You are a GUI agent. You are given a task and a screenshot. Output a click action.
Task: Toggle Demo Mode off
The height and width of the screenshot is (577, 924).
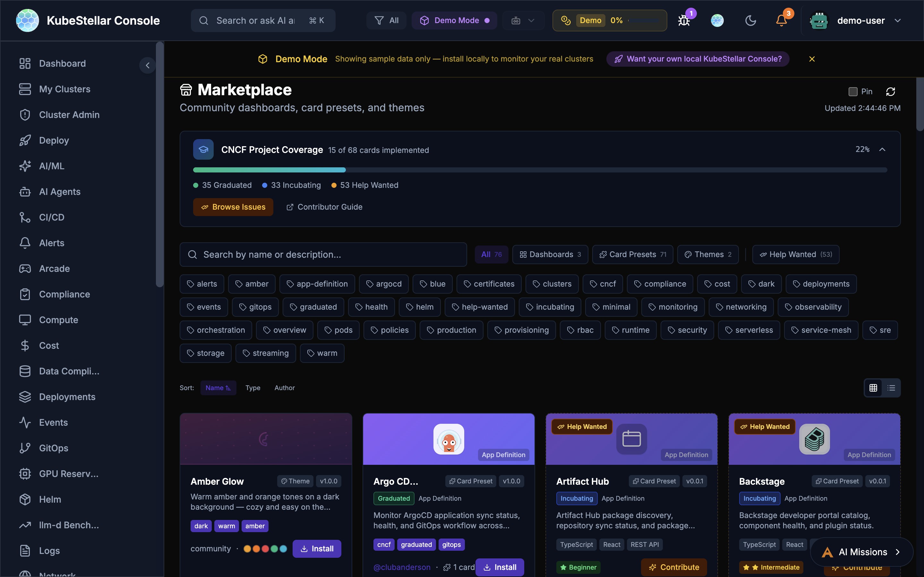(x=454, y=20)
